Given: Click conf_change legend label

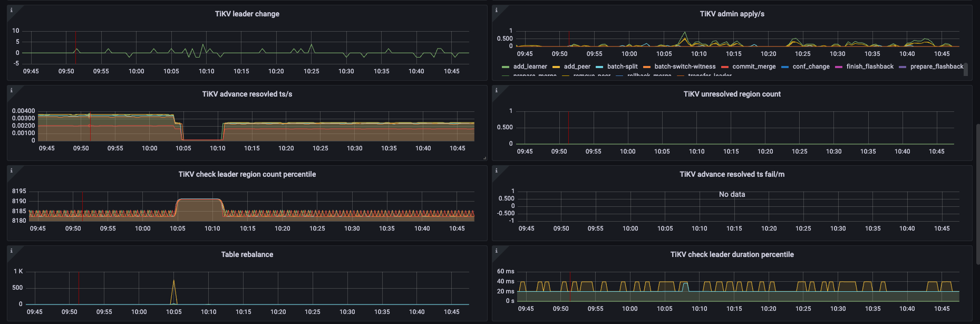Looking at the screenshot, I should (811, 66).
